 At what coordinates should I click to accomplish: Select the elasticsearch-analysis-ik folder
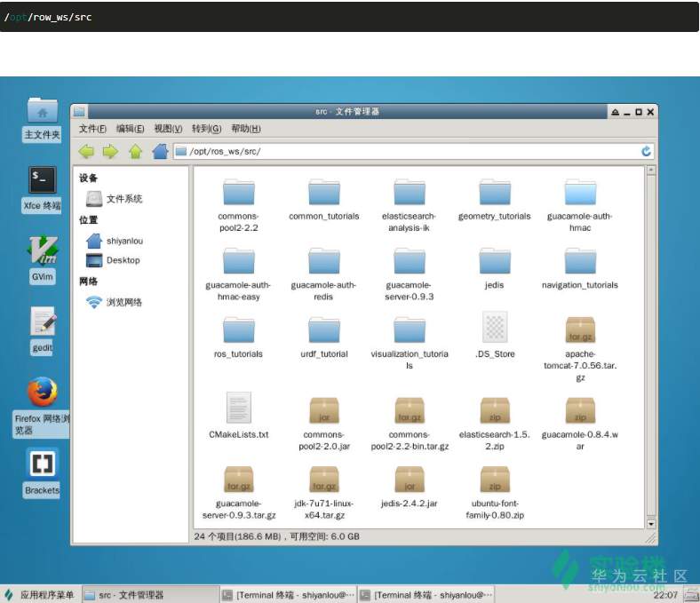pos(410,206)
